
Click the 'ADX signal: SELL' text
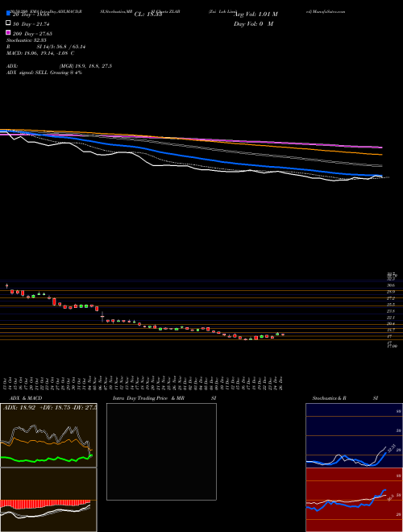point(28,73)
